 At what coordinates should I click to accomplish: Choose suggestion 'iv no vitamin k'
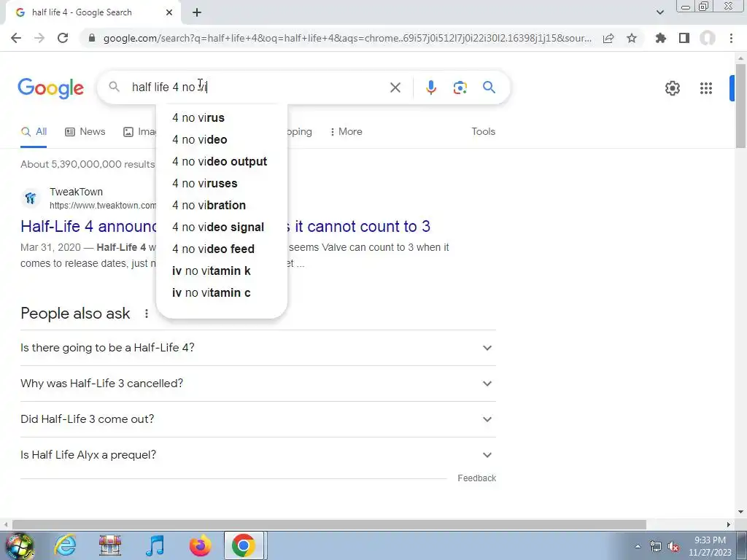coord(222,271)
